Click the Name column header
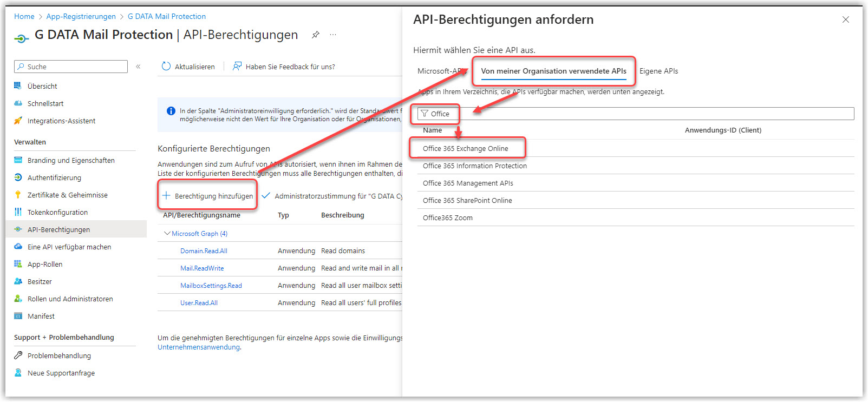The image size is (868, 402). [x=432, y=130]
